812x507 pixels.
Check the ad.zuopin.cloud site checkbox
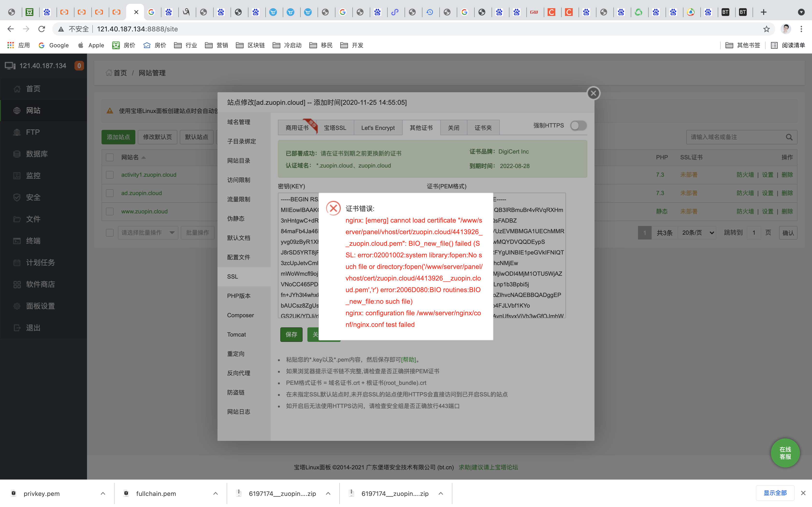109,193
